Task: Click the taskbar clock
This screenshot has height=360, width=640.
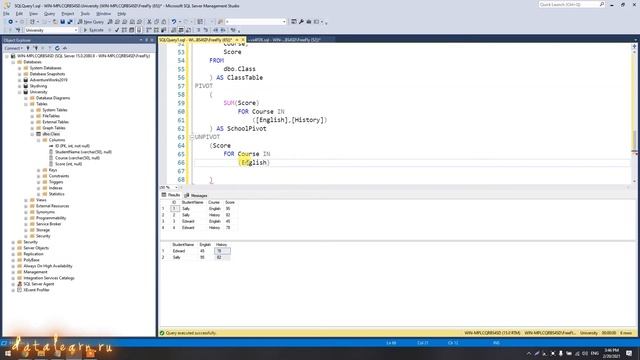Action: point(611,353)
